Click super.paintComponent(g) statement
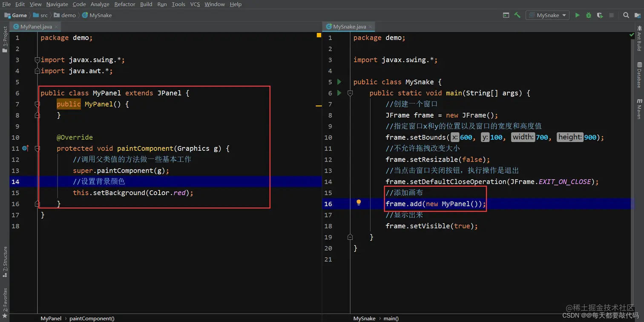Image resolution: width=644 pixels, height=322 pixels. tap(121, 170)
